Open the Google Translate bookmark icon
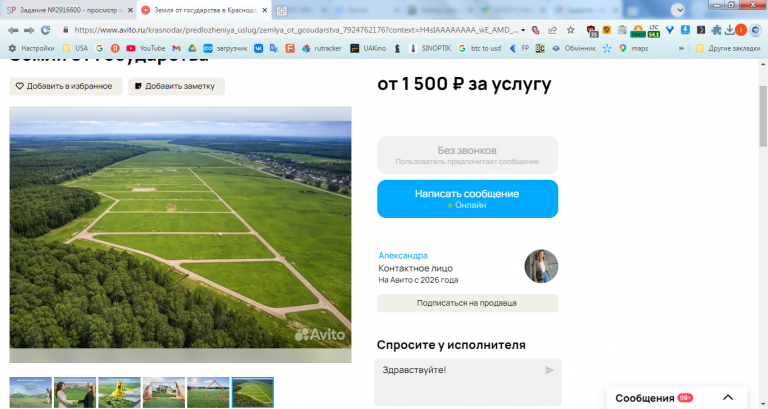The height and width of the screenshot is (409, 768). coord(274,48)
